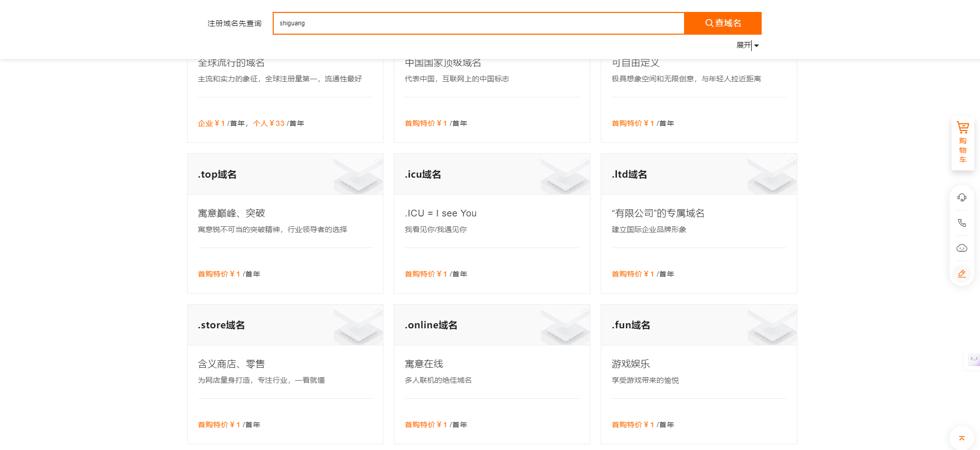The image size is (980, 450).
Task: Click 代表中国，互联网上的中国标志 text
Action: (x=457, y=79)
